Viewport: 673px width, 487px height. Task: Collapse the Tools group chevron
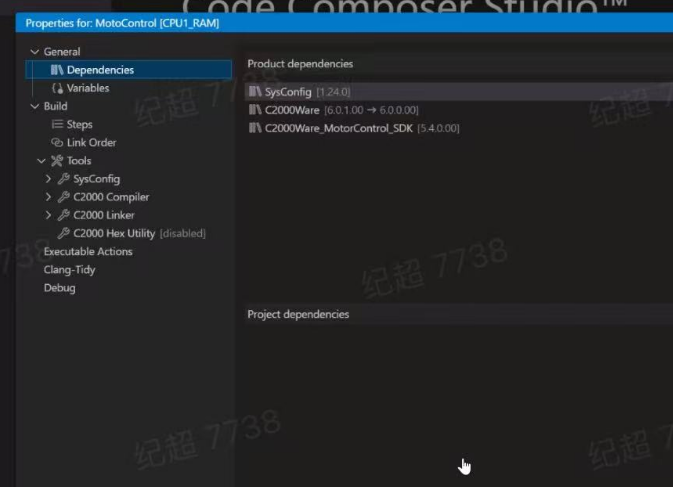[x=42, y=161]
